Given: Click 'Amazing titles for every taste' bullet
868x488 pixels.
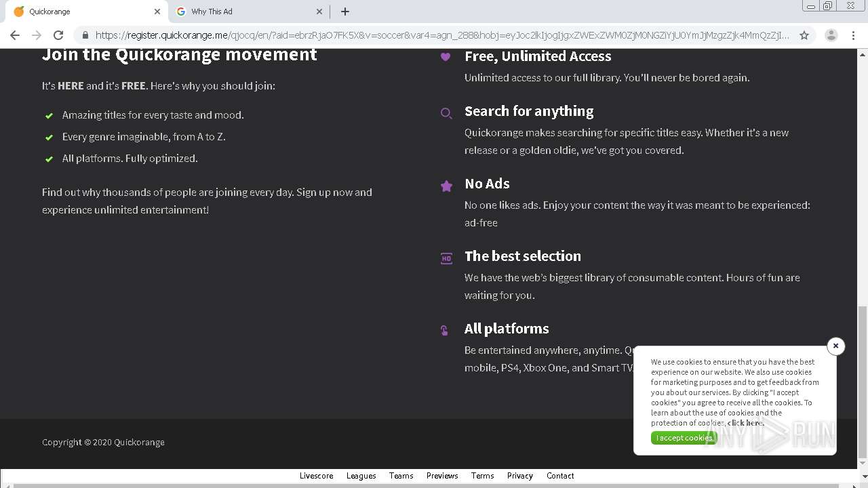Looking at the screenshot, I should click(153, 115).
